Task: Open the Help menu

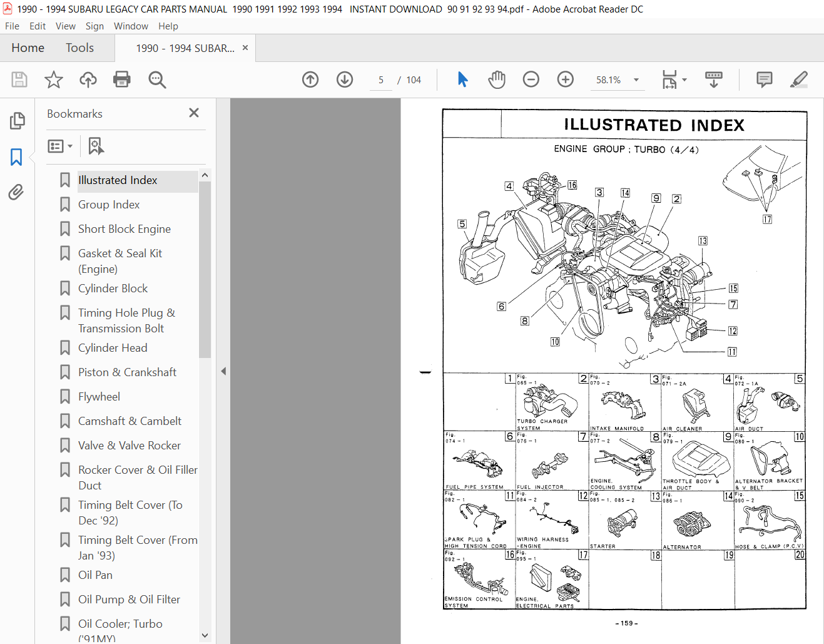Action: 168,26
